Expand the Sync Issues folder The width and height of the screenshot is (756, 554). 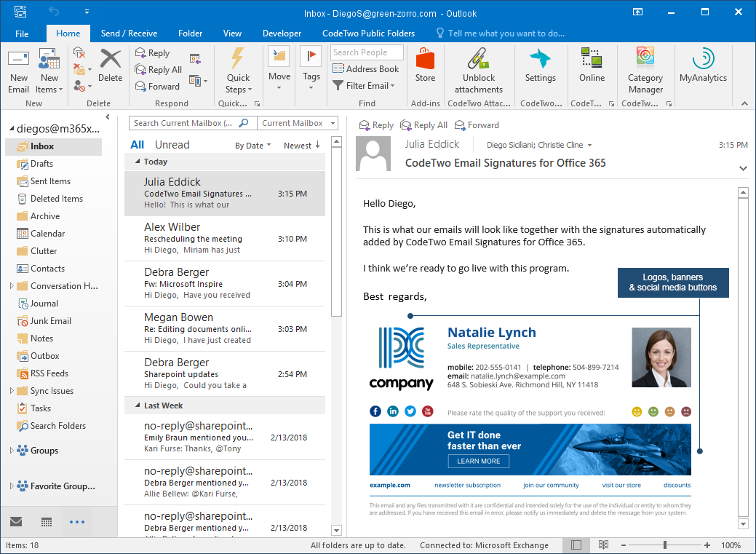(x=12, y=391)
